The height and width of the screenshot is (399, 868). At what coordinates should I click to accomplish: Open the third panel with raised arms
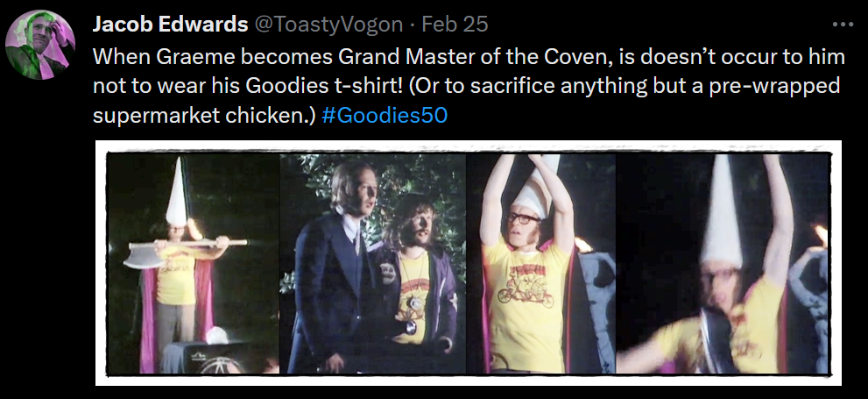[540, 264]
